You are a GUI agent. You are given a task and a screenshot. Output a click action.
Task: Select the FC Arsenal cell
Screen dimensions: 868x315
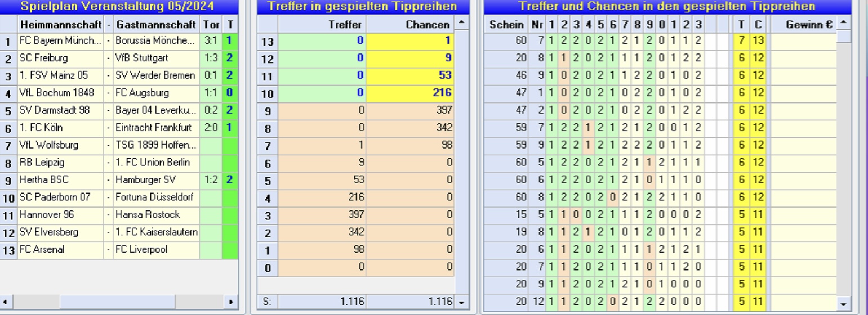[61, 250]
